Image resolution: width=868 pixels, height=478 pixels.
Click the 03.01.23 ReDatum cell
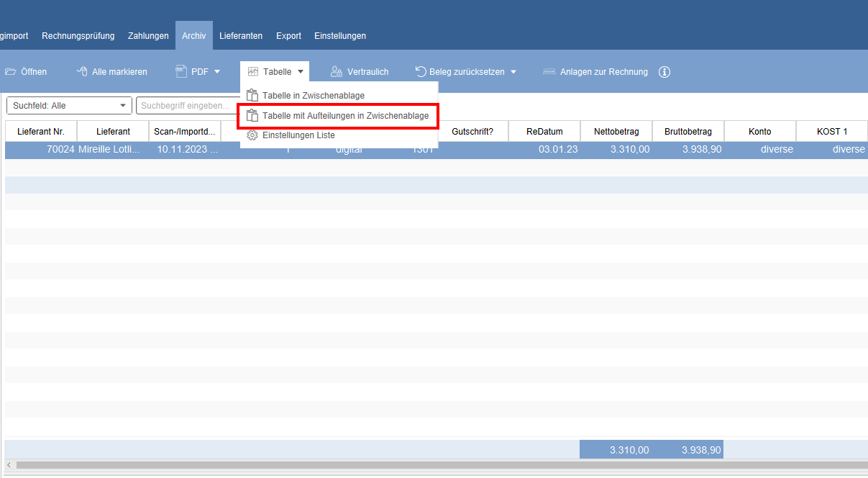point(544,150)
